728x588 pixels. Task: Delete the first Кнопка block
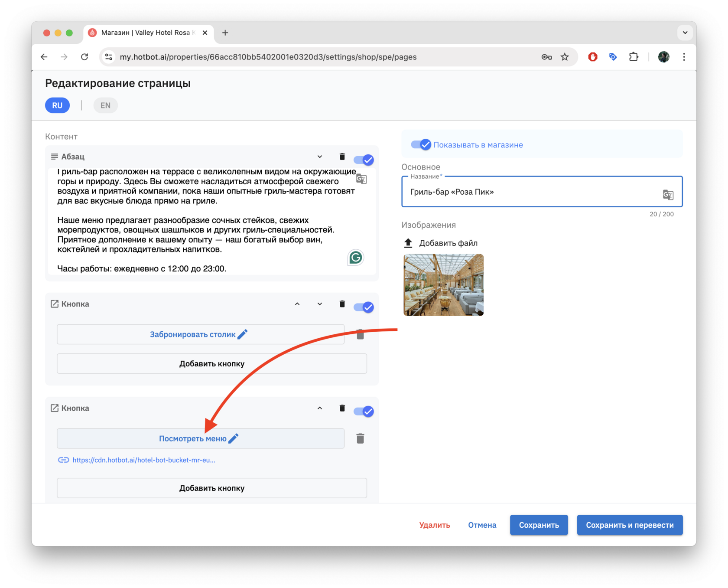coord(342,304)
